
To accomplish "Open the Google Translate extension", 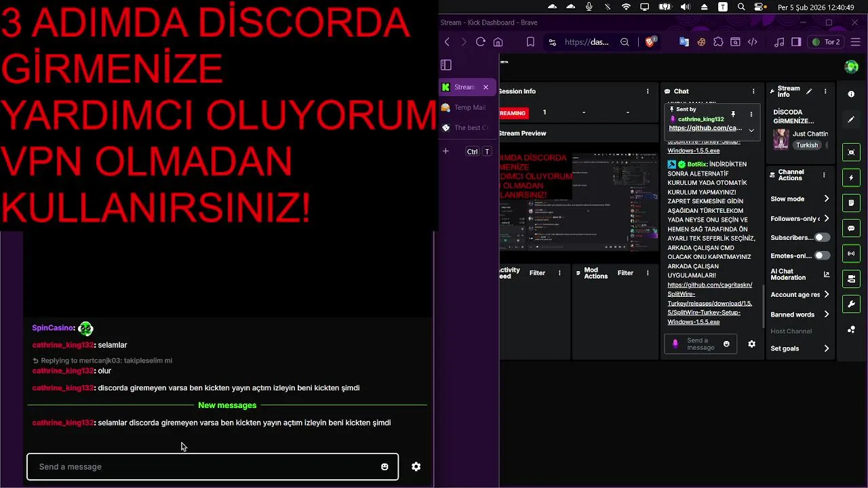I will 684,42.
